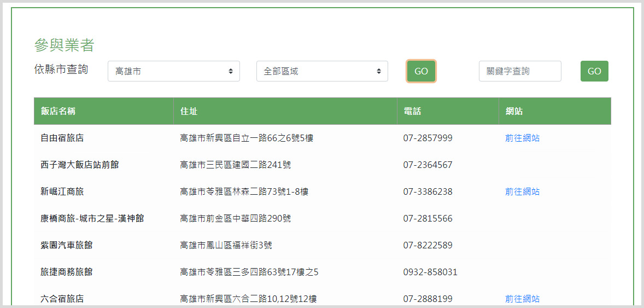Click address 高雄市苓雅區三多四路63號17樓之5
The width and height of the screenshot is (644, 308).
[x=249, y=272]
